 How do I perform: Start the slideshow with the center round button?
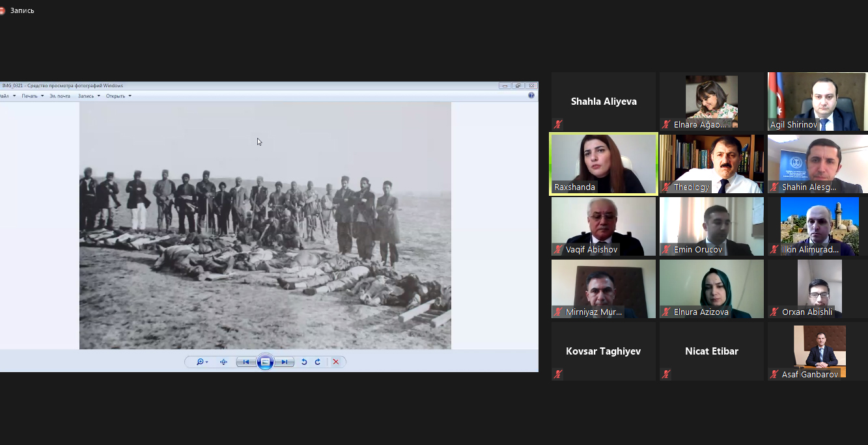[x=265, y=362]
